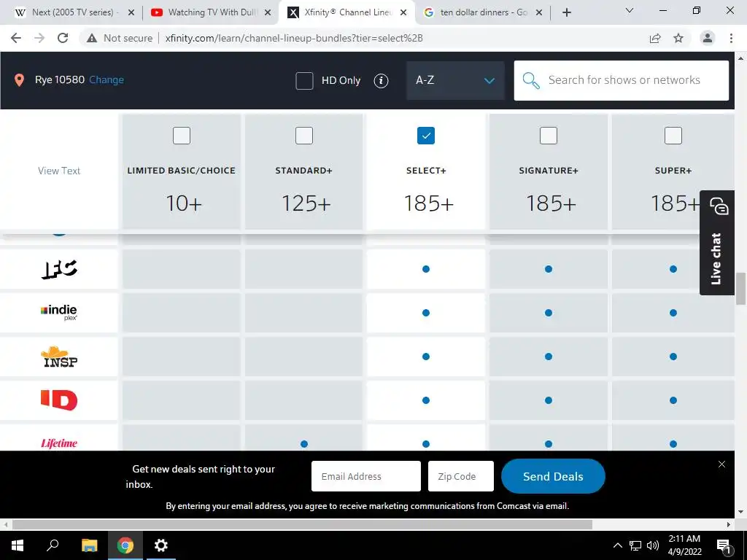Viewport: 747px width, 560px height.
Task: Share this page icon
Action: [655, 38]
